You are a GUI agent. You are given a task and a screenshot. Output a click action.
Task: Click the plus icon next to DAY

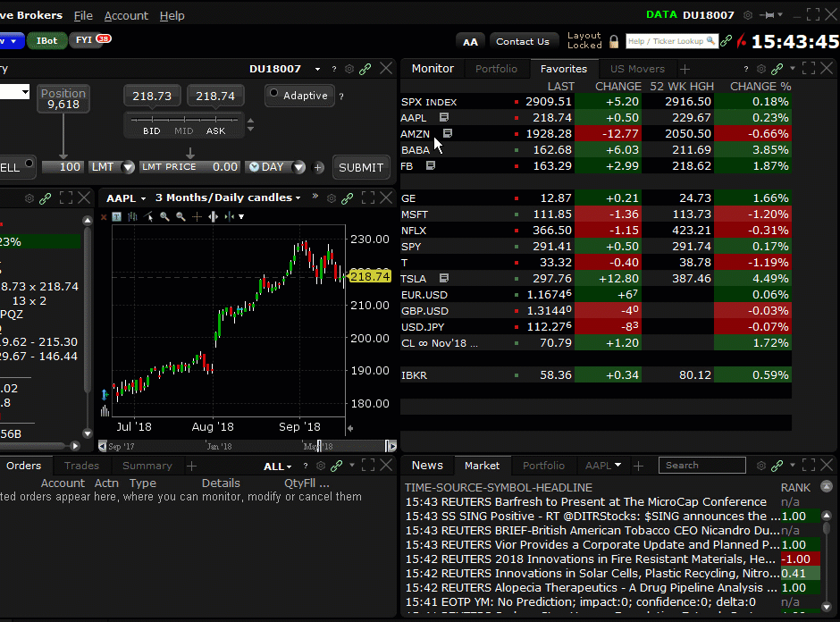click(x=320, y=167)
